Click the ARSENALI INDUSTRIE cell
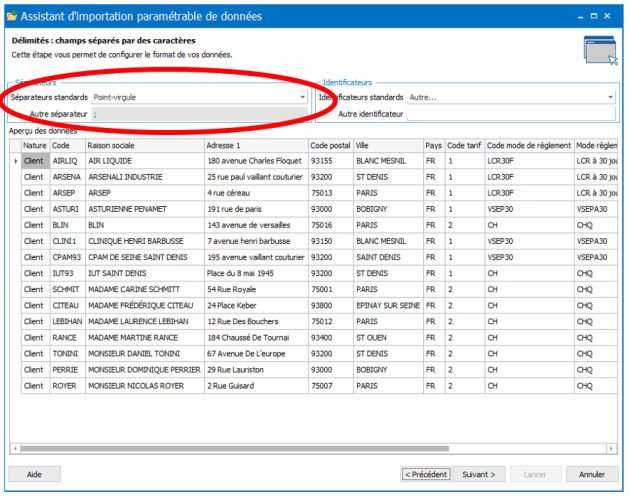The width and height of the screenshot is (630, 499). coord(145,177)
